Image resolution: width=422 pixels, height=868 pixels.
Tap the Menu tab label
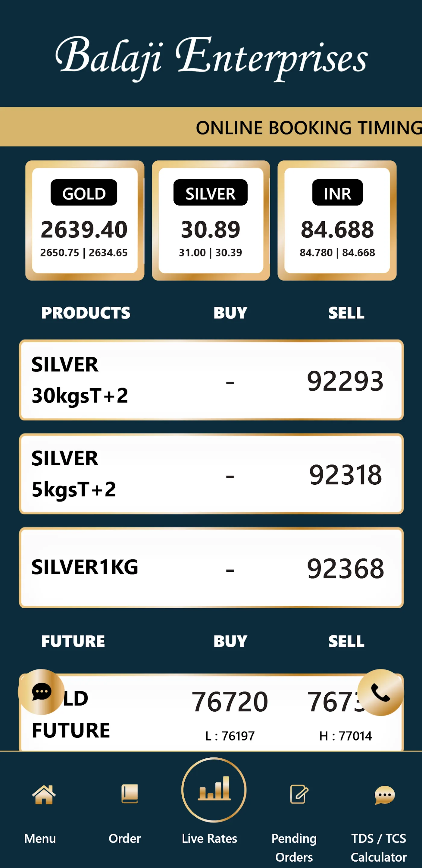[40, 838]
